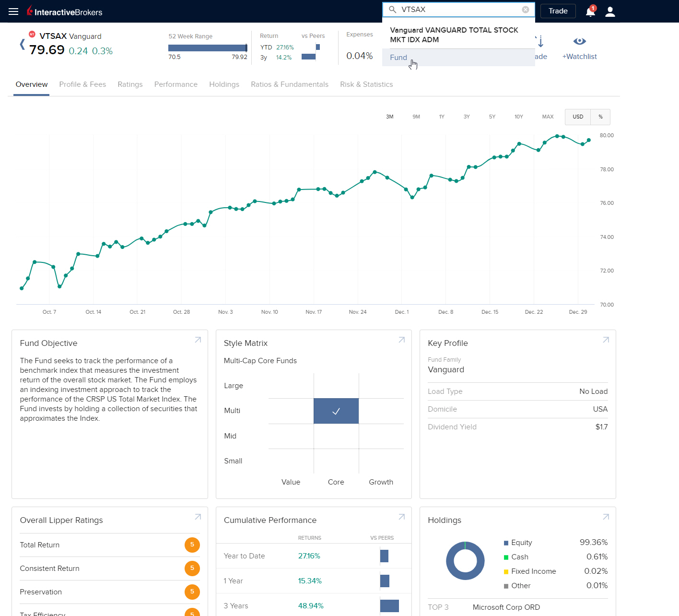
Task: Click the Equity legend color square
Action: (x=506, y=543)
